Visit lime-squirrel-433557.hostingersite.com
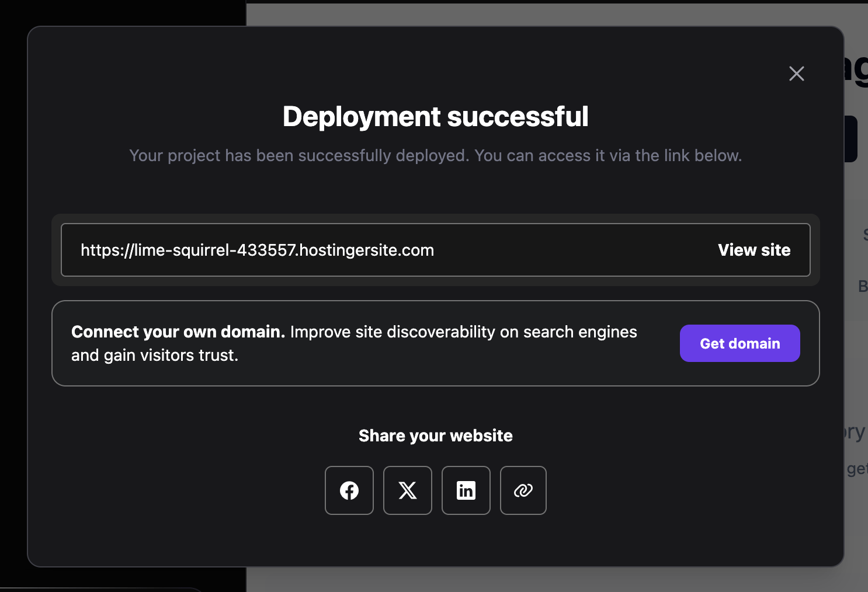Image resolution: width=868 pixels, height=592 pixels. 754,250
